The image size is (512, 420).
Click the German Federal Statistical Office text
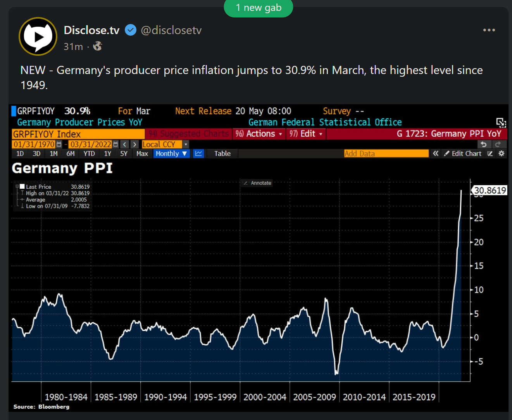click(325, 122)
